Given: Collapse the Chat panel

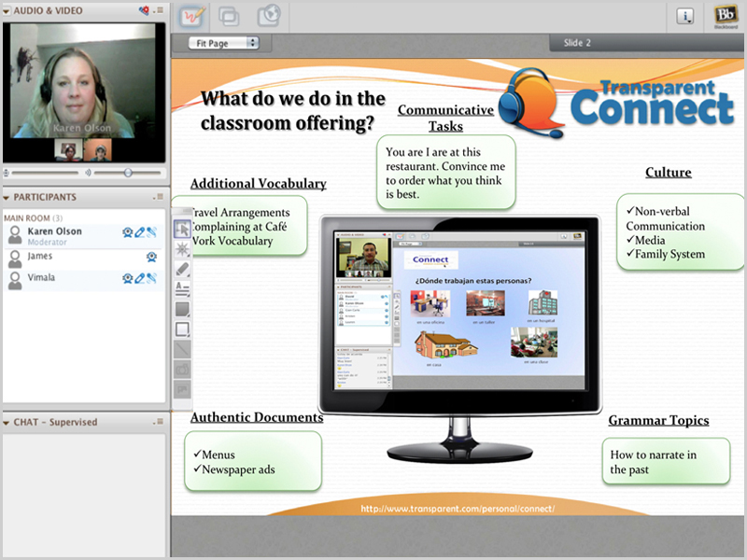Looking at the screenshot, I should coord(7,423).
